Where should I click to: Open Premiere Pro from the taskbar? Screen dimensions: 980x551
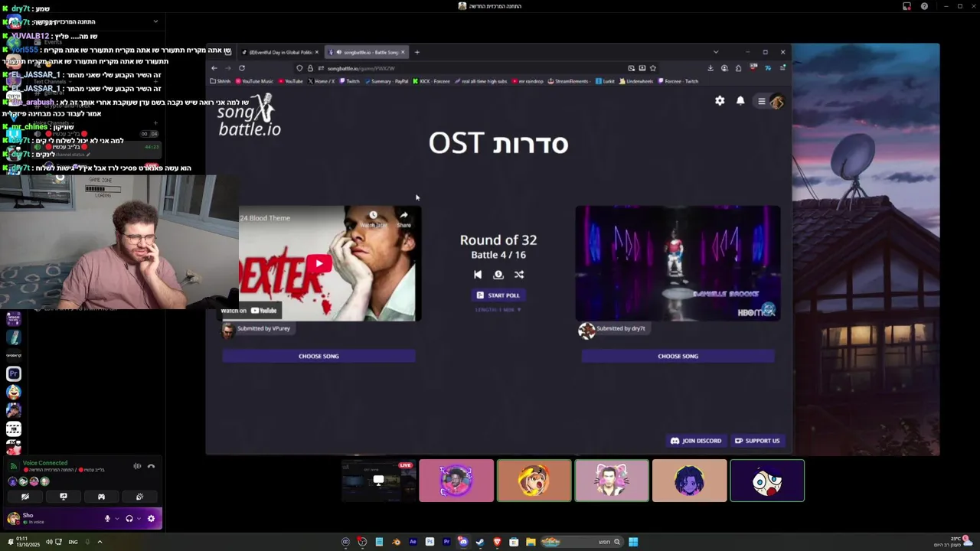tap(446, 542)
